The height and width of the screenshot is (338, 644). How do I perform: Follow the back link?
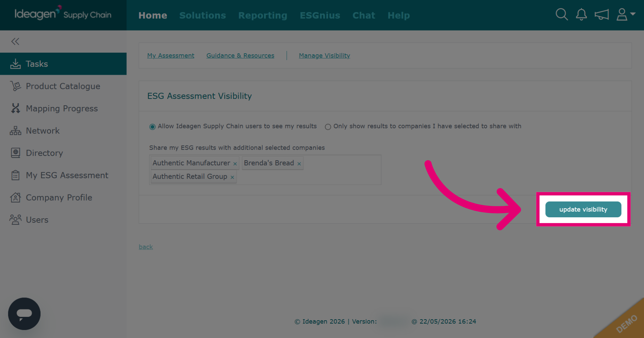point(146,247)
